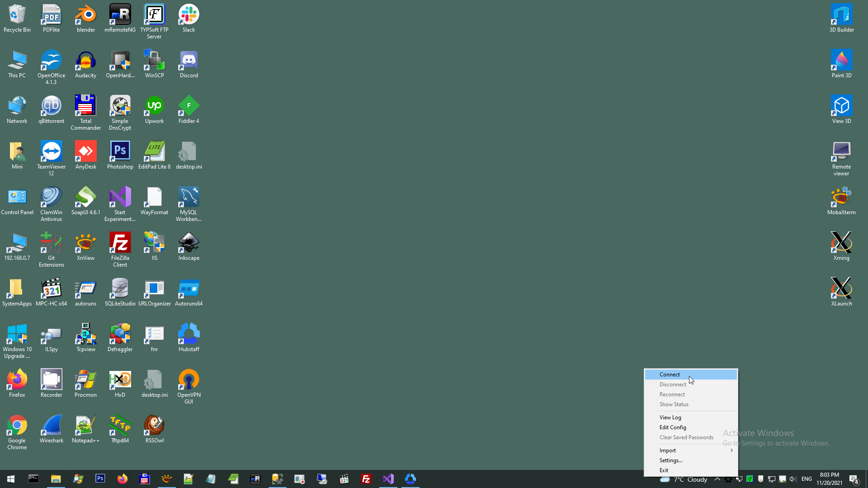The width and height of the screenshot is (868, 488).
Task: Choose Edit Config menu entry
Action: click(673, 427)
